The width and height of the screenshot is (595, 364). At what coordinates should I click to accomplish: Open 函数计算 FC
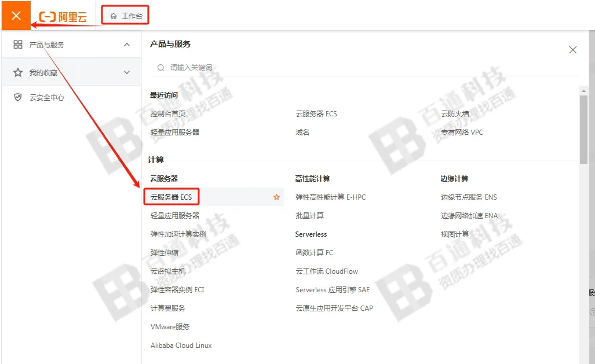314,252
